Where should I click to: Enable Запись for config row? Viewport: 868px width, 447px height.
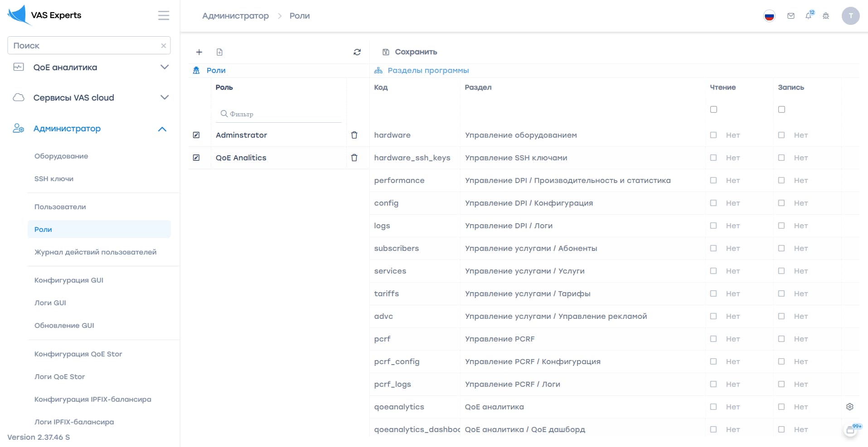781,203
